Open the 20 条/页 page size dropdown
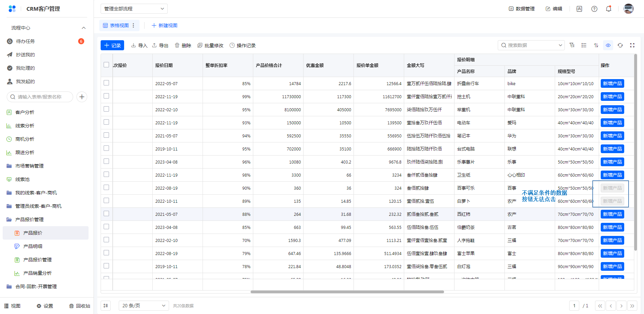644x314 pixels. click(144, 306)
